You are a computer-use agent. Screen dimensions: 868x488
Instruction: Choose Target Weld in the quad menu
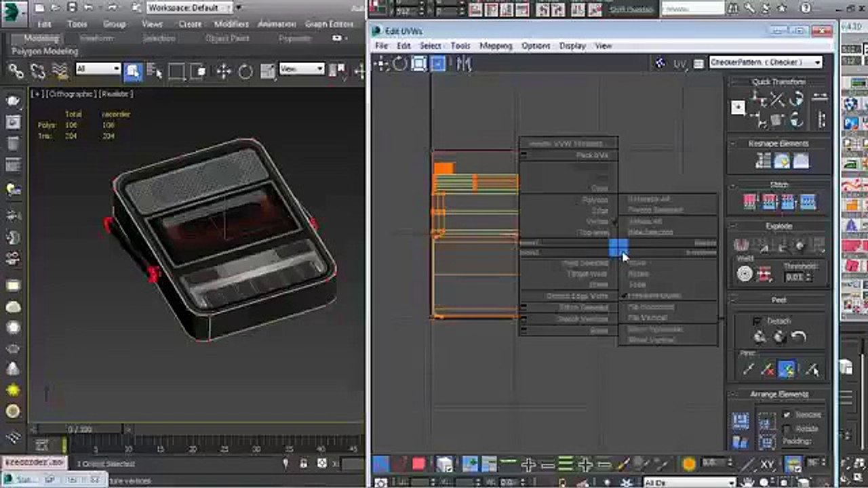pos(587,274)
